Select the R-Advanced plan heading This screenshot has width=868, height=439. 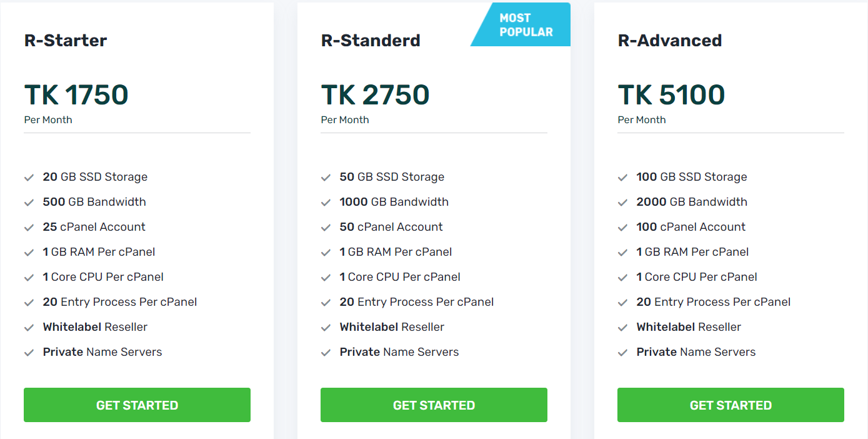(670, 41)
